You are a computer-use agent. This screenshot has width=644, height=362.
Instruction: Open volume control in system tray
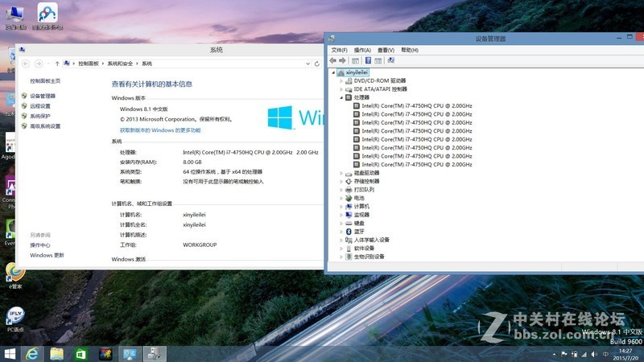click(594, 354)
